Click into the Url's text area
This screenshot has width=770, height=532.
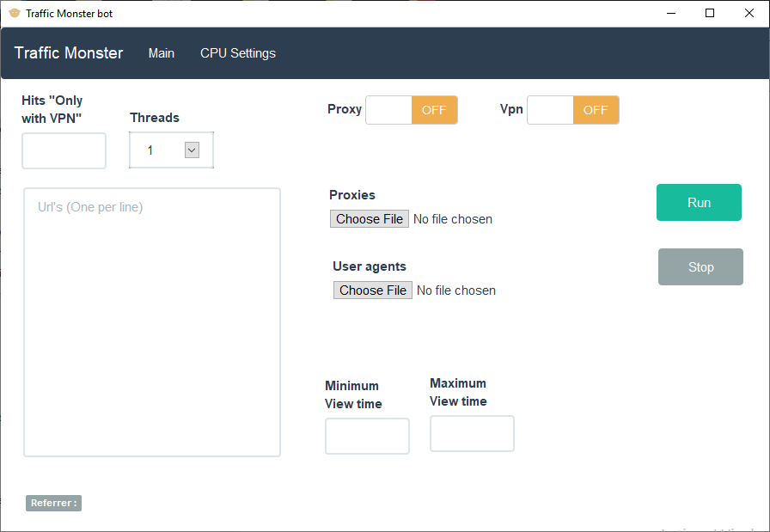[152, 322]
